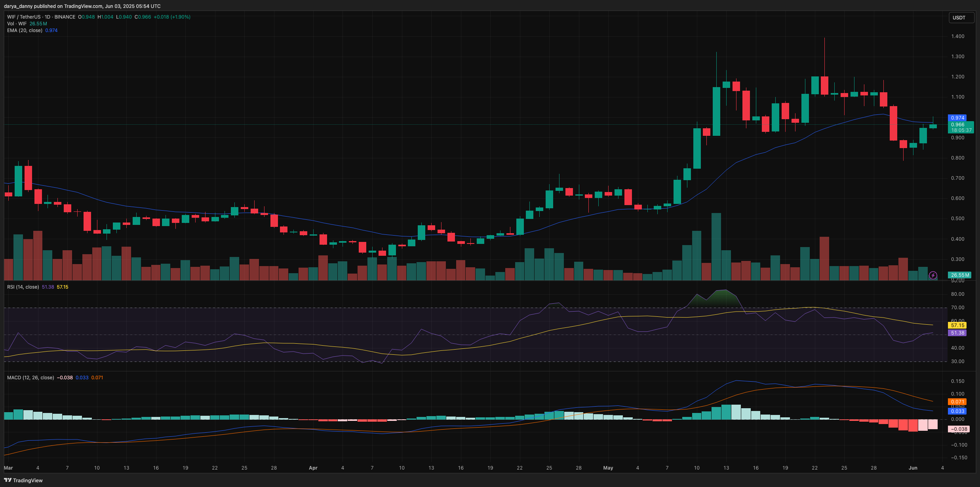Select the Vol · WIF indicator legend

(17, 24)
